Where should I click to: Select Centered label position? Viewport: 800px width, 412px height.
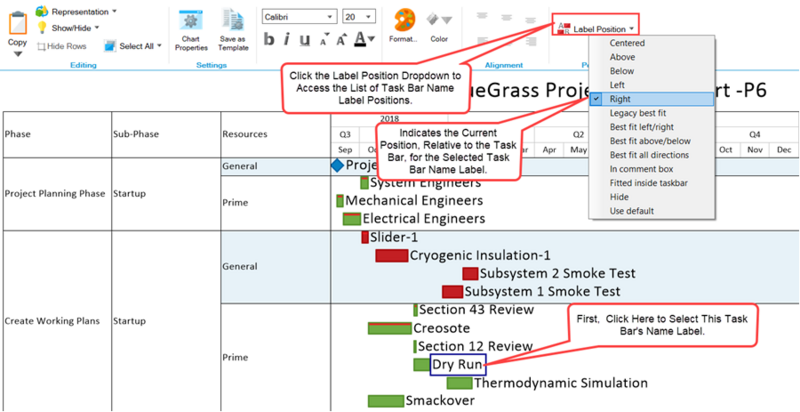[652, 43]
